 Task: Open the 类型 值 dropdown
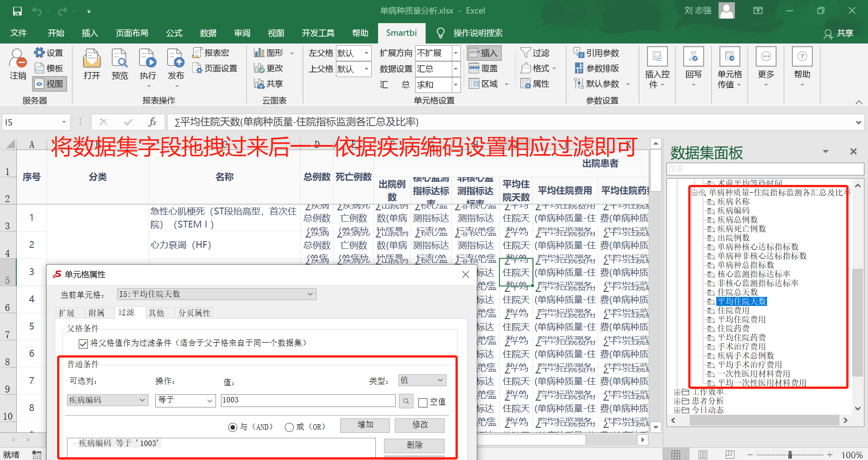pyautogui.click(x=422, y=380)
